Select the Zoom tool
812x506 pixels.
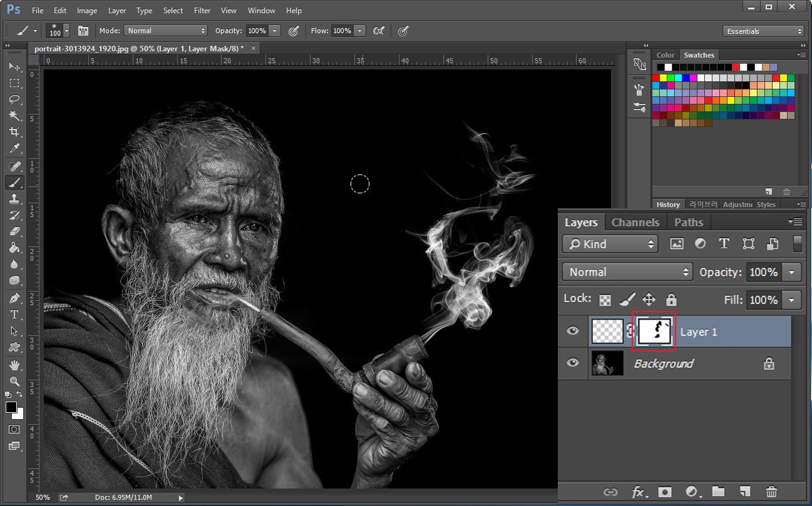[x=14, y=381]
